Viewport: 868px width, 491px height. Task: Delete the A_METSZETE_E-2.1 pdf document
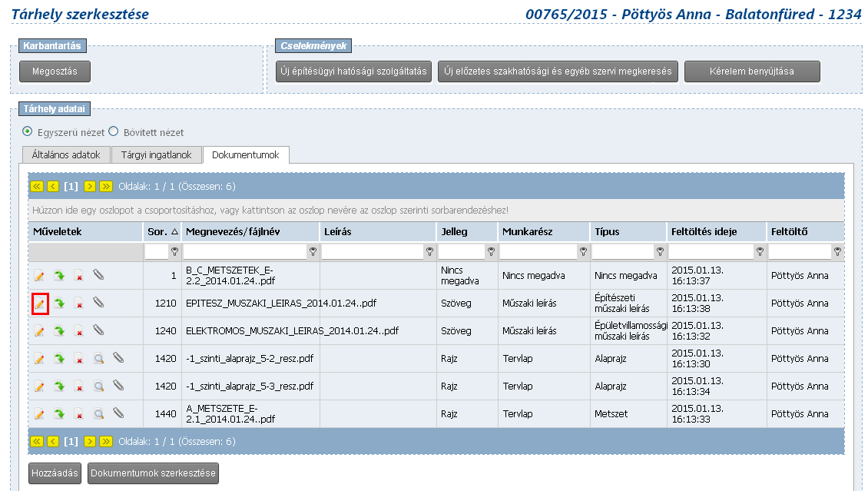click(78, 414)
